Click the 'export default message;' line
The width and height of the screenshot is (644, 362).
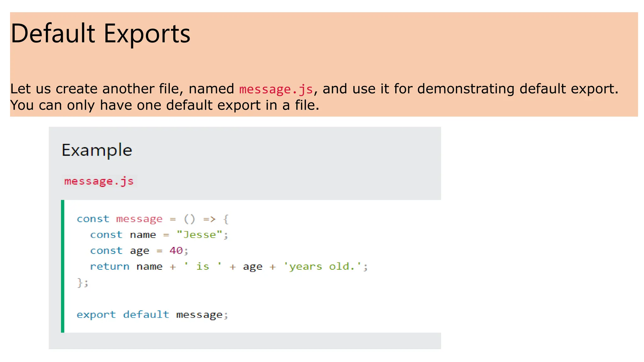click(153, 315)
